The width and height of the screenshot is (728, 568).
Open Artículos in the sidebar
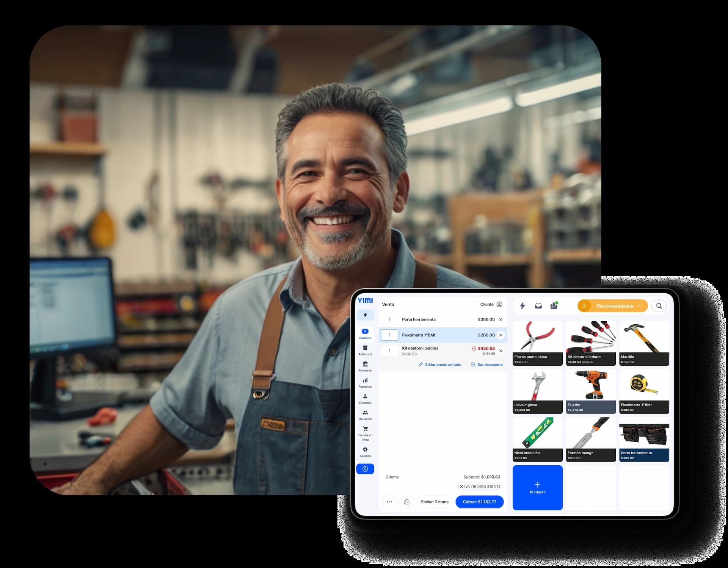click(x=365, y=351)
